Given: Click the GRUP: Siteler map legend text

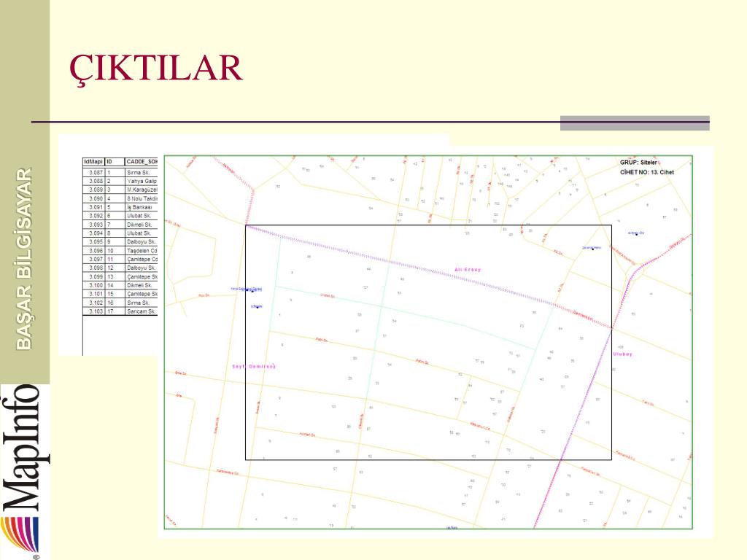Looking at the screenshot, I should 639,163.
